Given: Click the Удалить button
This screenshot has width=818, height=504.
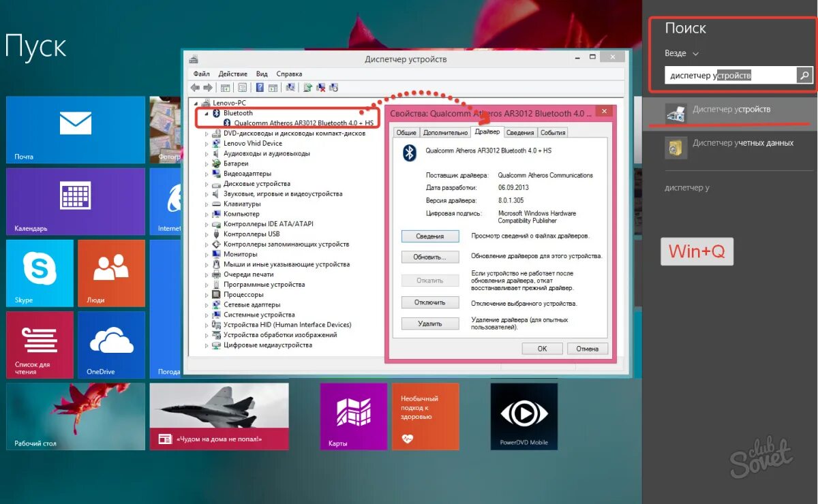Looking at the screenshot, I should pos(430,324).
